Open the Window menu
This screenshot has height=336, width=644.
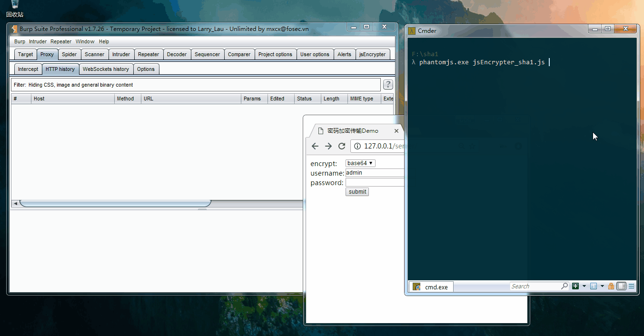pos(85,41)
